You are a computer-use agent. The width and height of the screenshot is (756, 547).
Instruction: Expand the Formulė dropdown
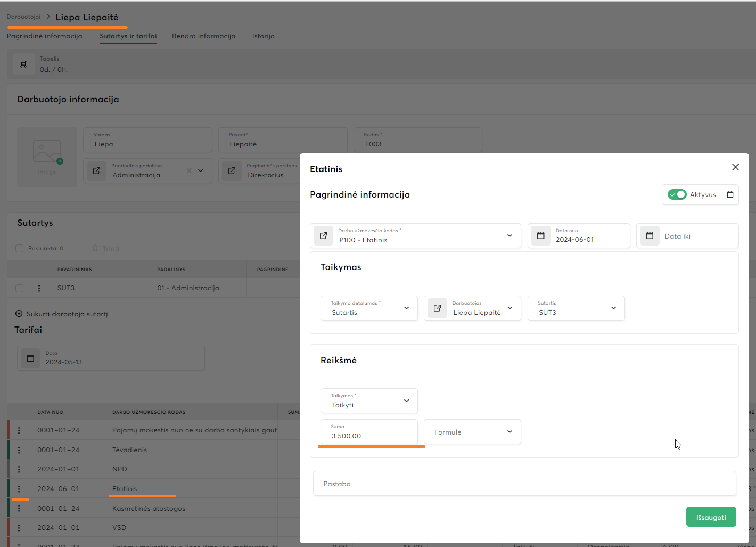(x=510, y=431)
